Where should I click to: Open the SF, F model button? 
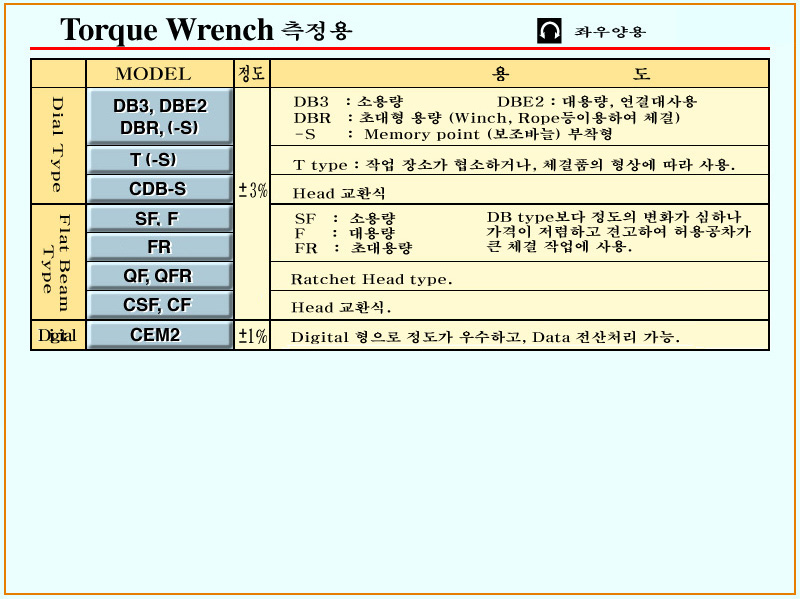point(159,218)
